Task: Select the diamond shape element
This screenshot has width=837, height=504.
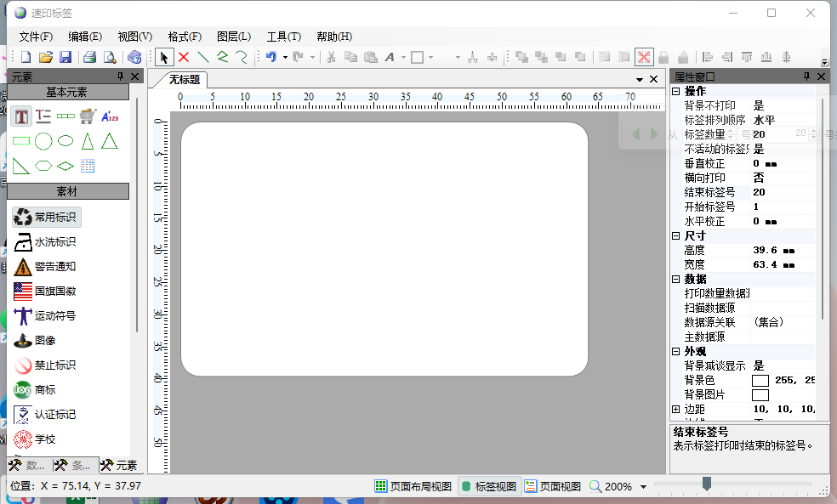Action: click(65, 166)
